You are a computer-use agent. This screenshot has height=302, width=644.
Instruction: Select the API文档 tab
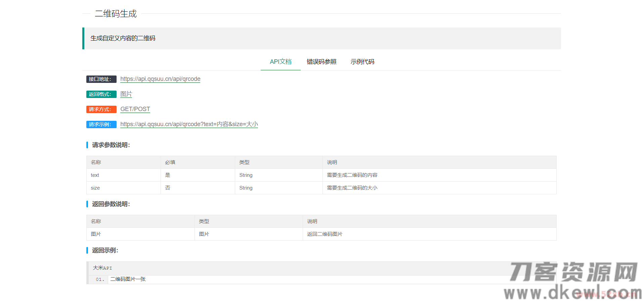coord(280,62)
